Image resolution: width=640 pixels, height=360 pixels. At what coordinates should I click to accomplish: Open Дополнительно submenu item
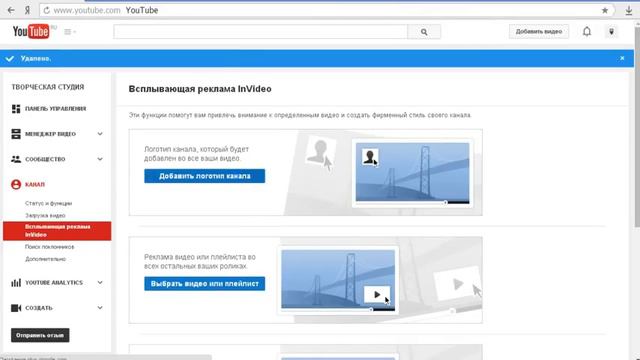(45, 259)
